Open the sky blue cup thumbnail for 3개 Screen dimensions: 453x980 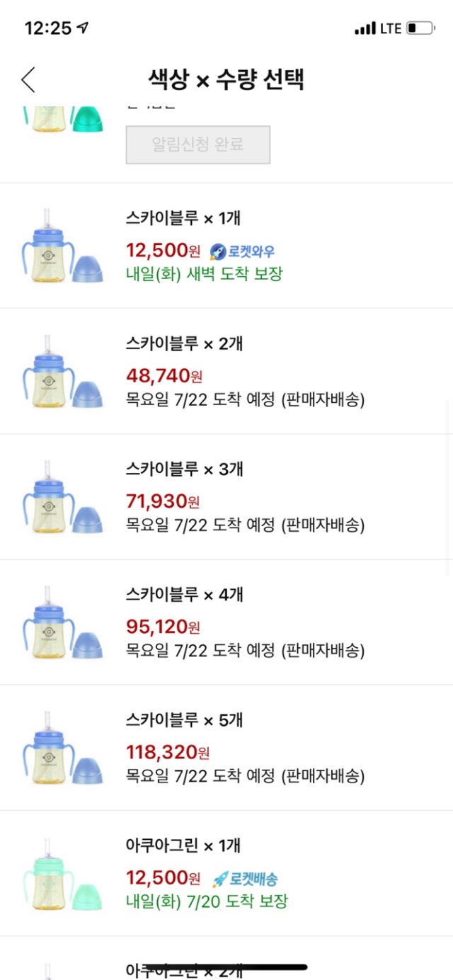coord(62,497)
